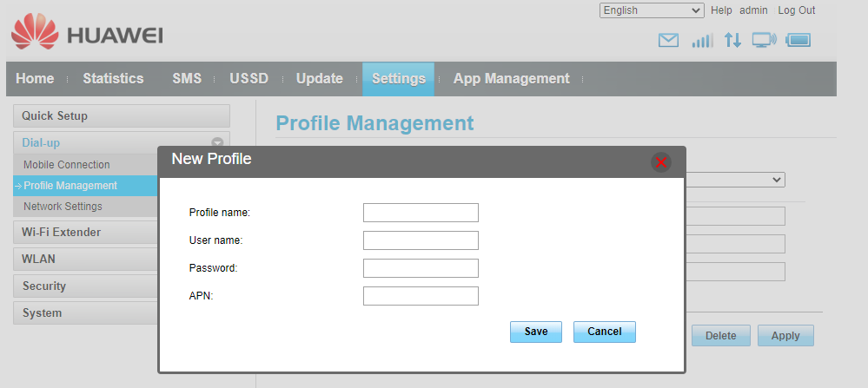Open the profile name dropdown behind dialog
The width and height of the screenshot is (868, 388).
click(734, 180)
